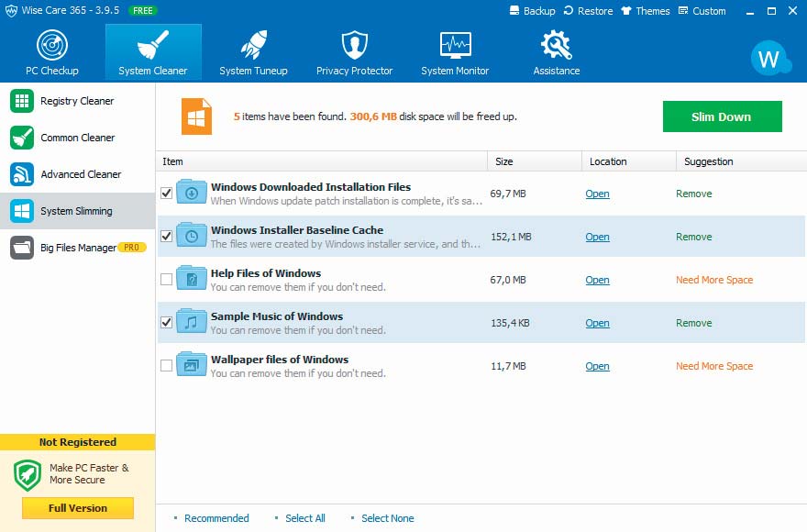The width and height of the screenshot is (807, 532).
Task: Click the yellow Full Version button
Action: coord(78,508)
